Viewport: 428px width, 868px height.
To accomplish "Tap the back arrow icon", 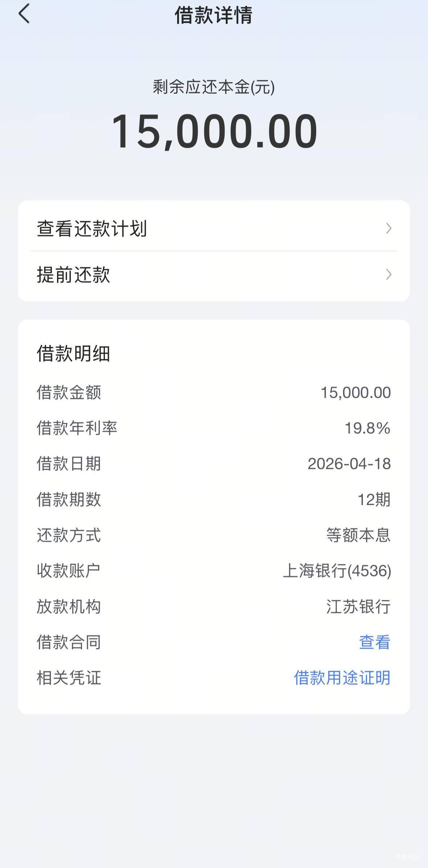I will point(24,14).
